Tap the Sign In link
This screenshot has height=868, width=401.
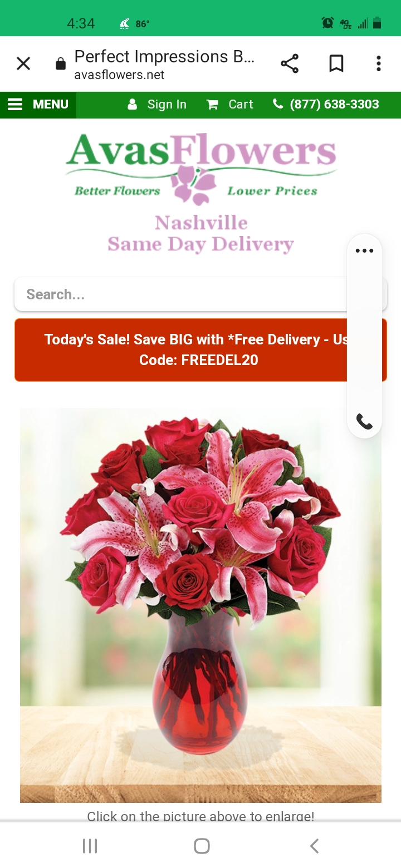[167, 105]
